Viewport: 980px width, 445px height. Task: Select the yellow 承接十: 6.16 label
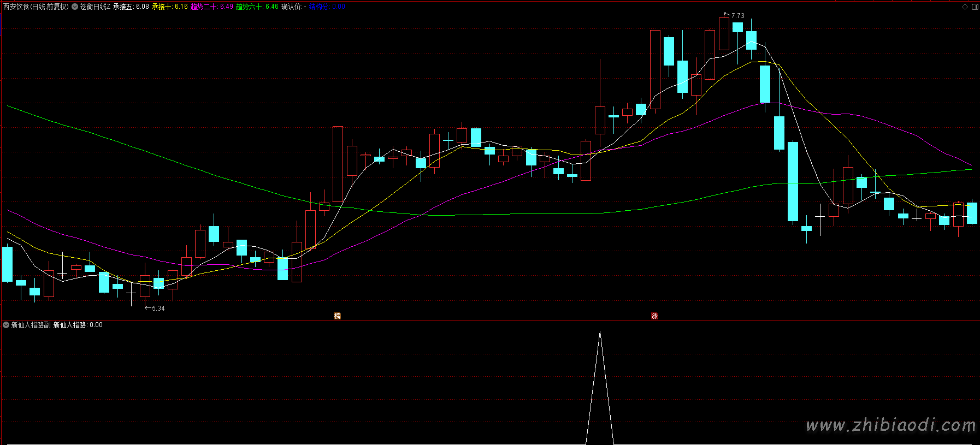click(170, 7)
